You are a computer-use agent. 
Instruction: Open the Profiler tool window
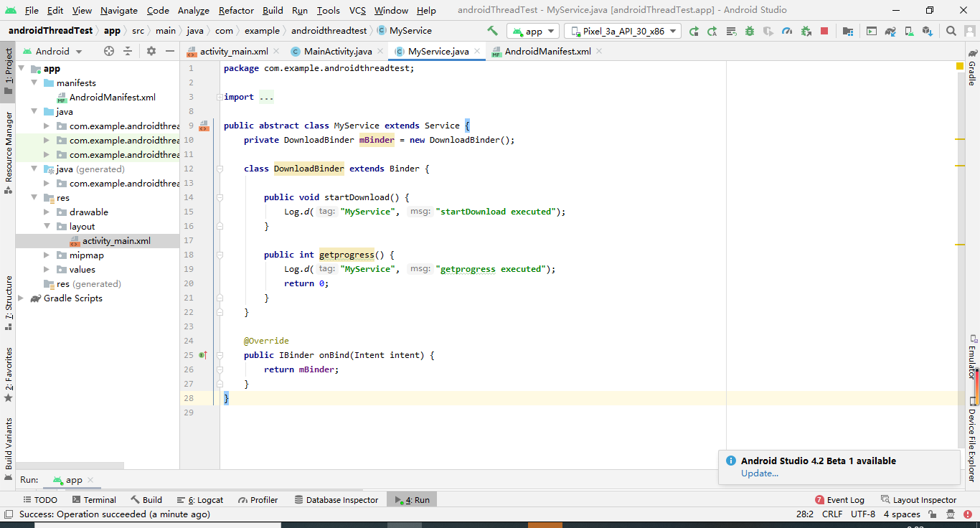258,500
